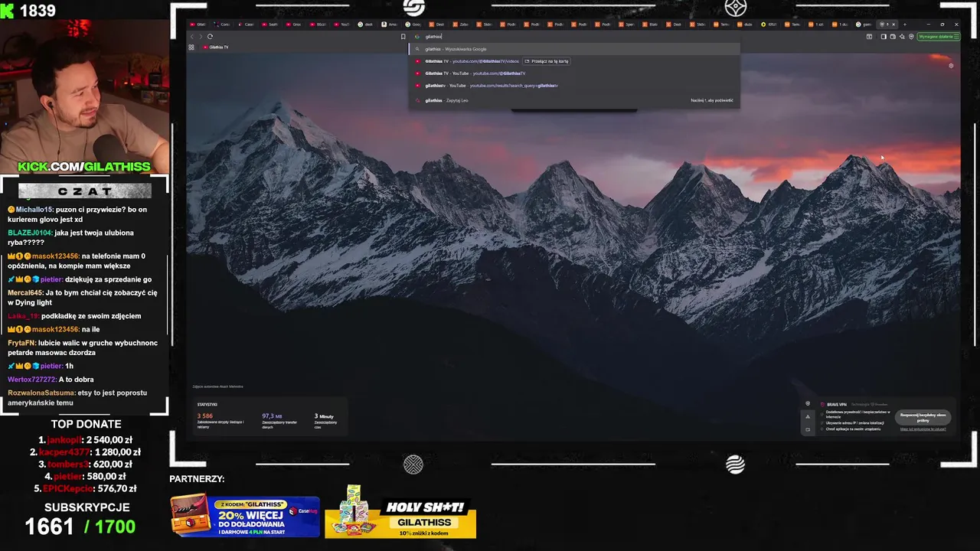This screenshot has height=551, width=980.
Task: Switch to the 'SeaW' YouTube tab
Action: 269,24
